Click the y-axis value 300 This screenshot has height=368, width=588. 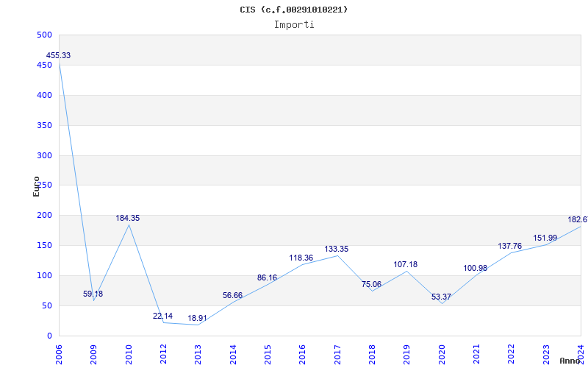point(44,155)
